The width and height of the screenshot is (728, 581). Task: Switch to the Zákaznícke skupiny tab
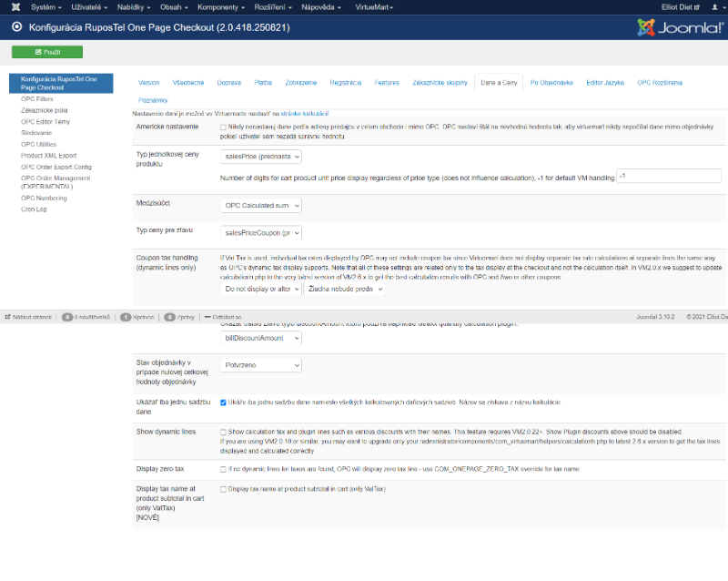[440, 83]
